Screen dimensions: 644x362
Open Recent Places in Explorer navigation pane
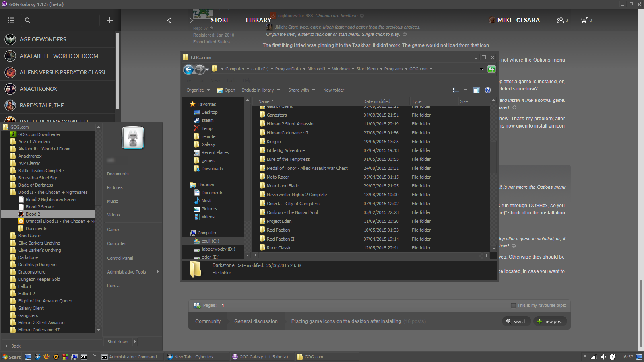[x=215, y=152]
